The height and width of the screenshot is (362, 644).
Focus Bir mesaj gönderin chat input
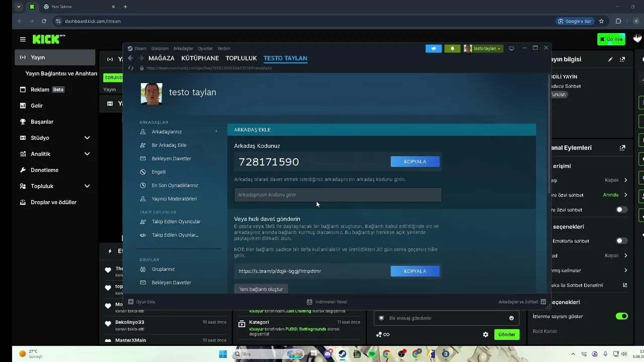tap(447, 318)
